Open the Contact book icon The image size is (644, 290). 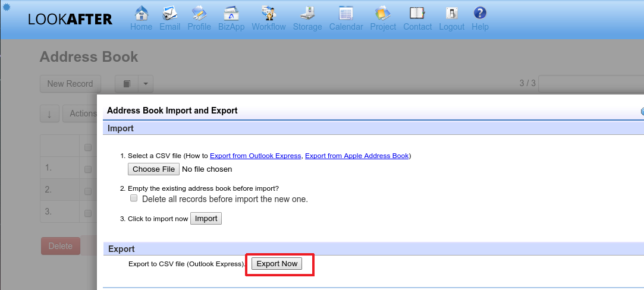[417, 14]
